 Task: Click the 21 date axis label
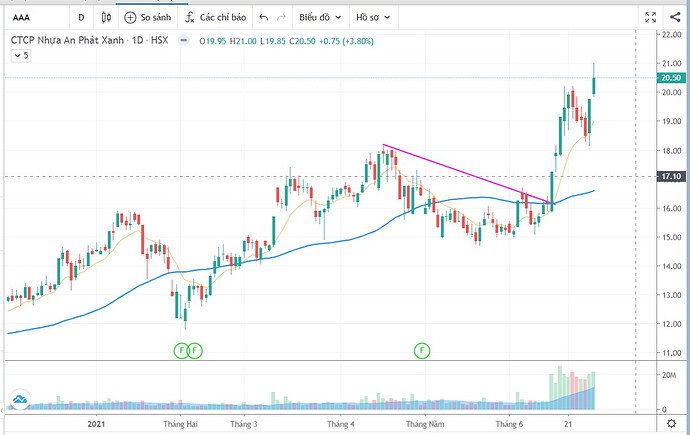point(568,424)
